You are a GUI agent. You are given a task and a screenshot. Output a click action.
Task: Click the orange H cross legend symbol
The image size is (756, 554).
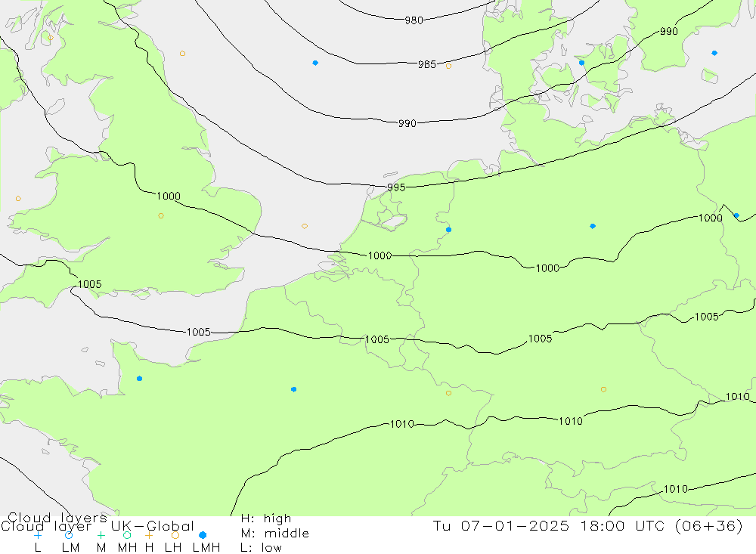click(x=149, y=535)
